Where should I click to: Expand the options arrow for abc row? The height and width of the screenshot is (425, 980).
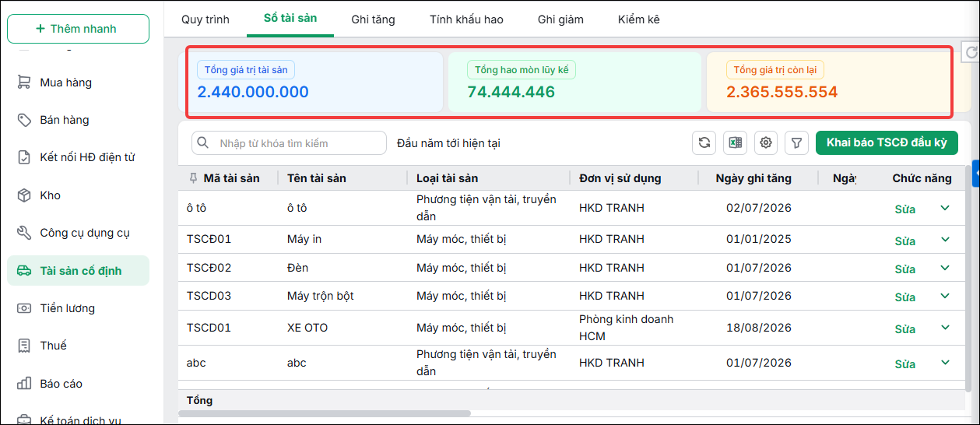pyautogui.click(x=945, y=363)
